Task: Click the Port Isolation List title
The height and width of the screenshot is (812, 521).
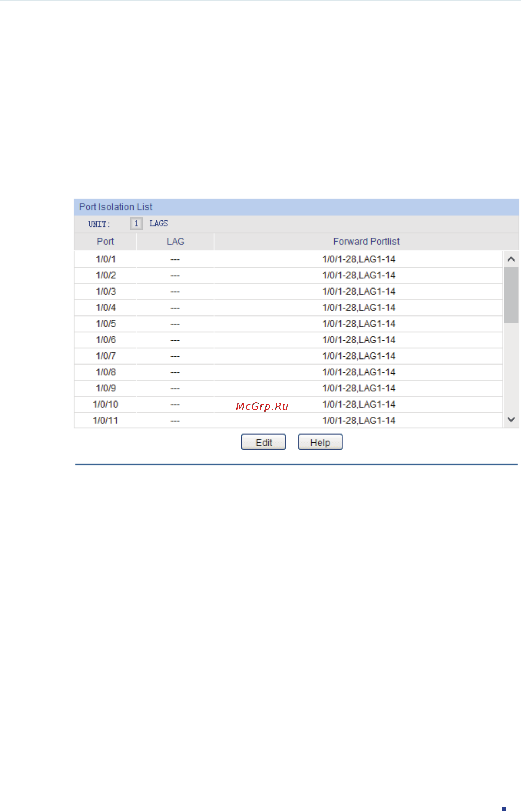Action: tap(116, 207)
